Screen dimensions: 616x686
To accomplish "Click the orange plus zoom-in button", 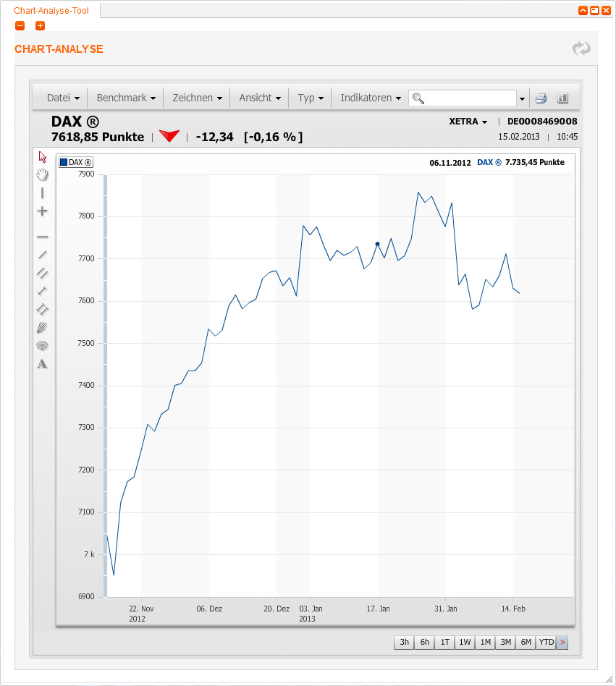I will 40,26.
